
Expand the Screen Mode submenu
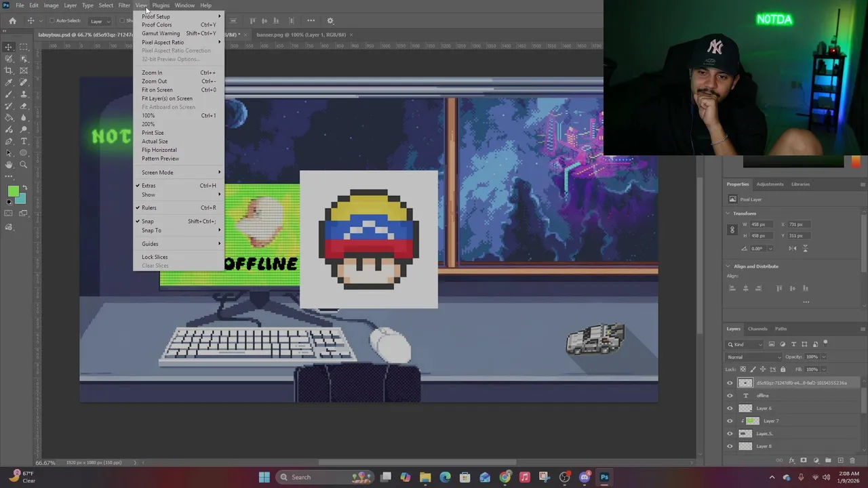[178, 172]
